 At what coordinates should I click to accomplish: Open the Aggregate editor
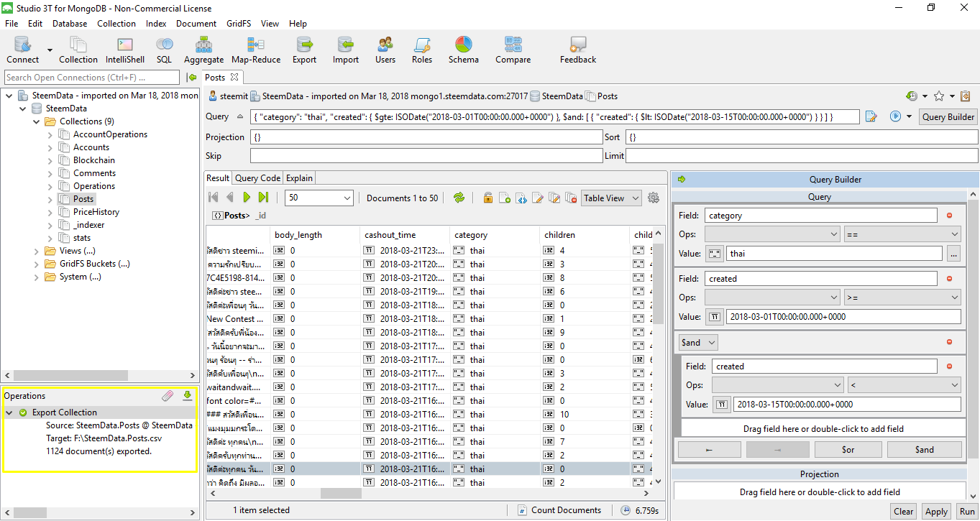203,50
